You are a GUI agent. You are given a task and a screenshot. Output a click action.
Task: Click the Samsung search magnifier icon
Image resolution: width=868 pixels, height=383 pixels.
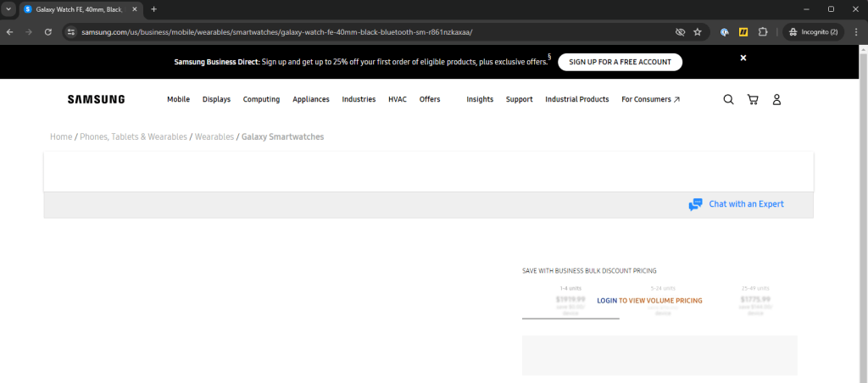point(728,99)
